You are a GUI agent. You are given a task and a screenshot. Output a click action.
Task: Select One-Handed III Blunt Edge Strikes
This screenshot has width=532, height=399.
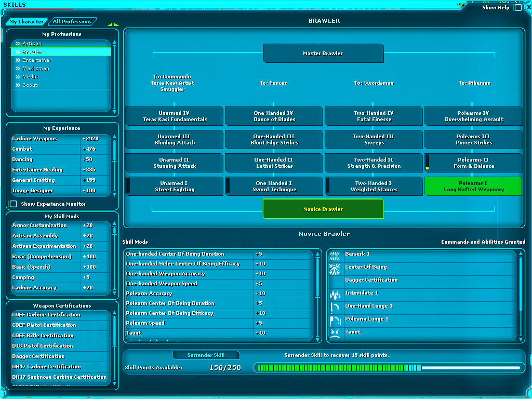274,139
